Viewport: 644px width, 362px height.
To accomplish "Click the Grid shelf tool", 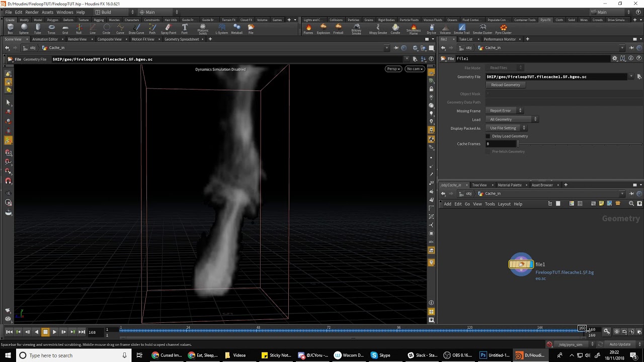I will [x=65, y=29].
